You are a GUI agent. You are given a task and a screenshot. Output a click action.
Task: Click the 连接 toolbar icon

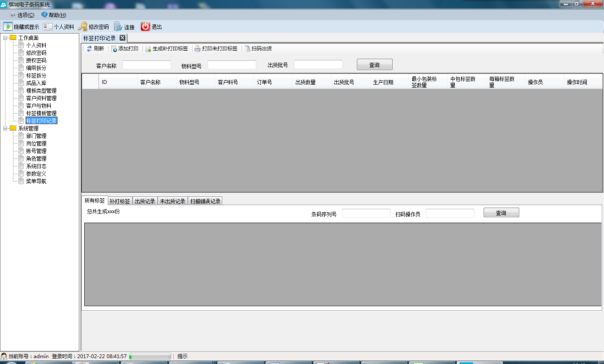118,26
